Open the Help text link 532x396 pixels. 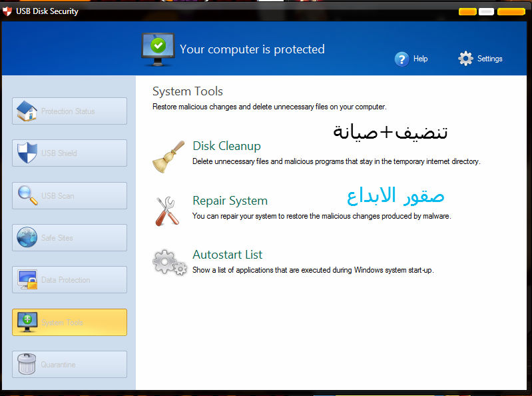pyautogui.click(x=420, y=59)
